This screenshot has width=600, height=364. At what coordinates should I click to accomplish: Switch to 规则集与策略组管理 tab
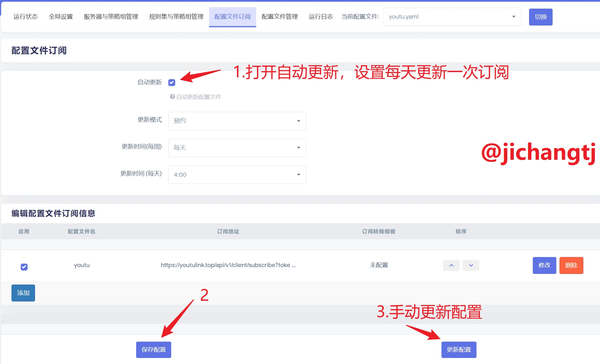click(176, 17)
